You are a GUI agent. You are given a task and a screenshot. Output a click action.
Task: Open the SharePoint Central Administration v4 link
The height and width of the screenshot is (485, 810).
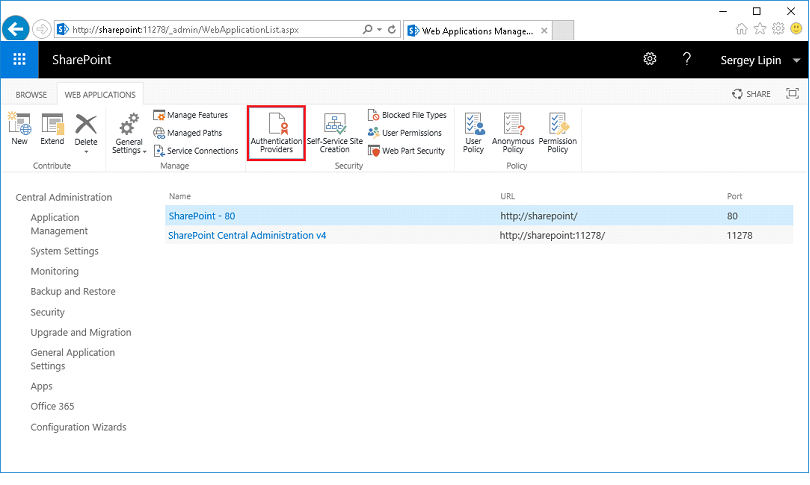coord(247,236)
